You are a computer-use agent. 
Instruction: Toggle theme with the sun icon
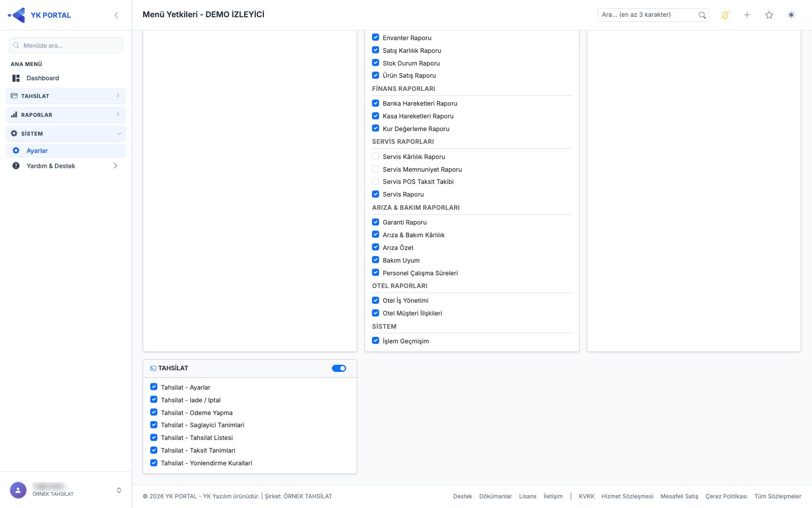[x=791, y=15]
